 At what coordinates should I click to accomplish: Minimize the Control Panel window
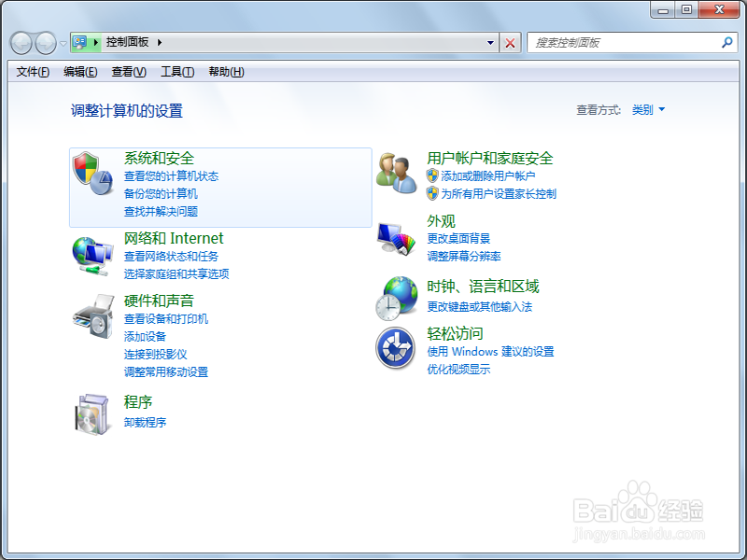coord(663,10)
